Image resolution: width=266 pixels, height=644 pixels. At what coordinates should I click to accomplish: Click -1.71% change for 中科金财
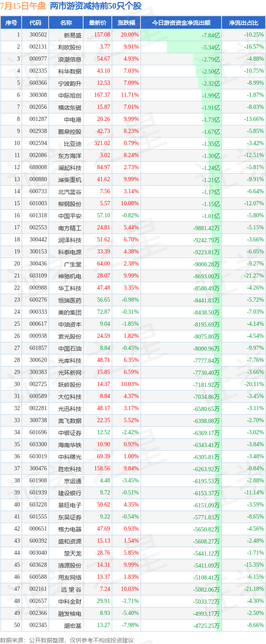click(130, 601)
